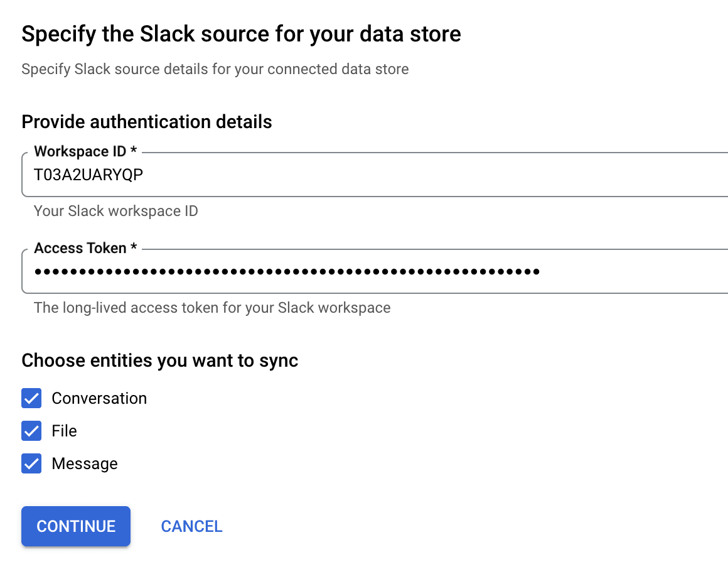Click the Access Token label text
Screen dimensions: 728x584
[x=85, y=248]
